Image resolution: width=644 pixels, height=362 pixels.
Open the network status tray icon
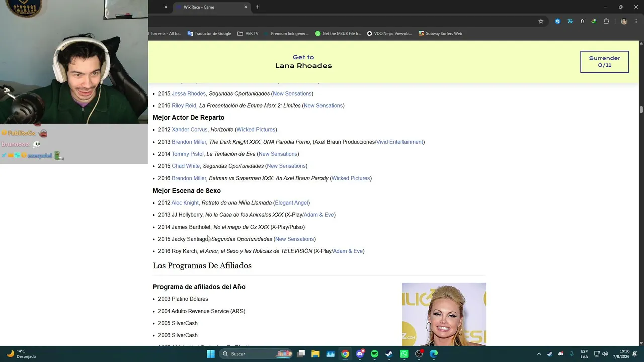pyautogui.click(x=597, y=354)
